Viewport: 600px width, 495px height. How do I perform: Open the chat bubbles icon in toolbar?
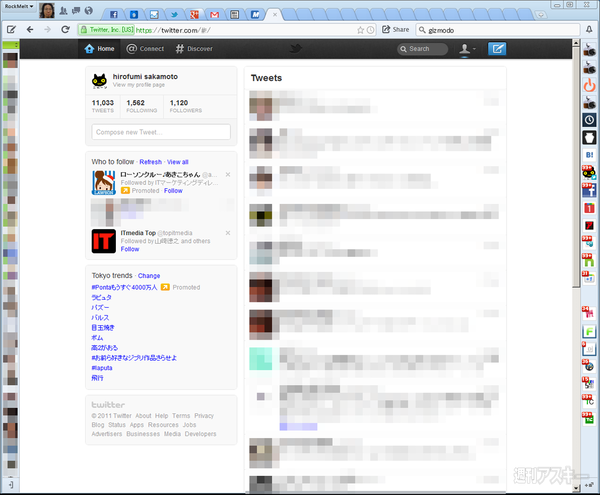76,11
